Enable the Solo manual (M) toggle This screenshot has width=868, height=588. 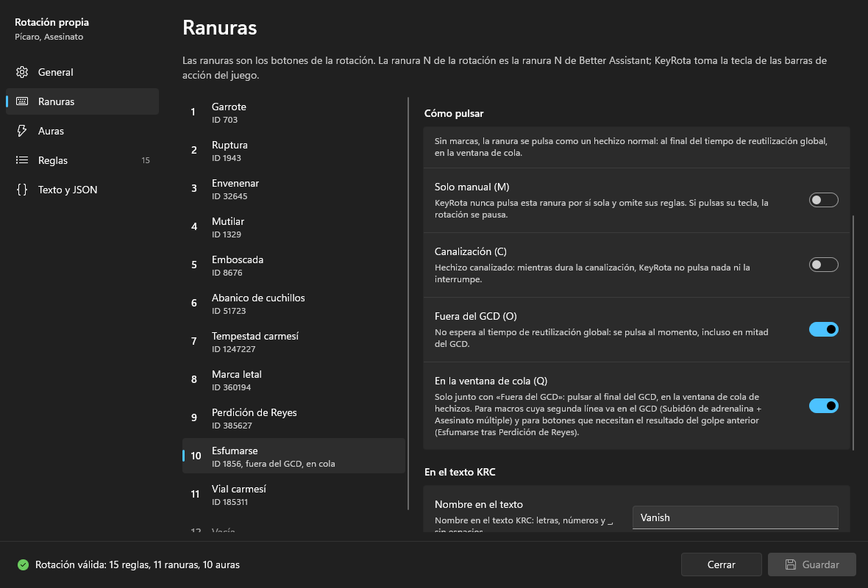click(x=823, y=200)
